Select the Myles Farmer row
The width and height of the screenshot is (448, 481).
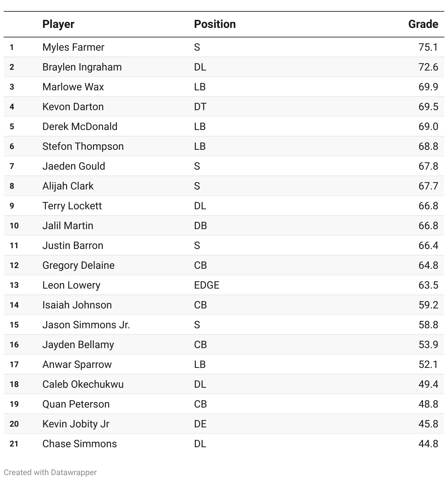(224, 47)
